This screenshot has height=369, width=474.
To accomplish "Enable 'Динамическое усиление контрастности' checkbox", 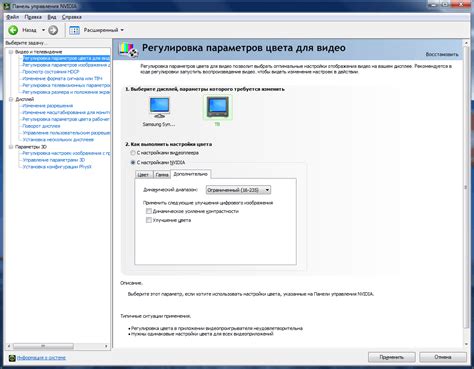I will pyautogui.click(x=149, y=211).
